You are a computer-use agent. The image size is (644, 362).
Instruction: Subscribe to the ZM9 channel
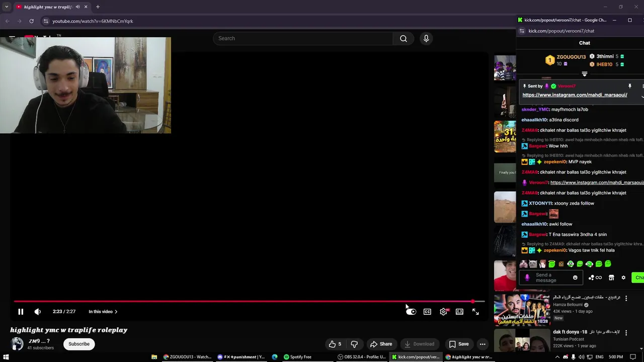click(x=79, y=344)
